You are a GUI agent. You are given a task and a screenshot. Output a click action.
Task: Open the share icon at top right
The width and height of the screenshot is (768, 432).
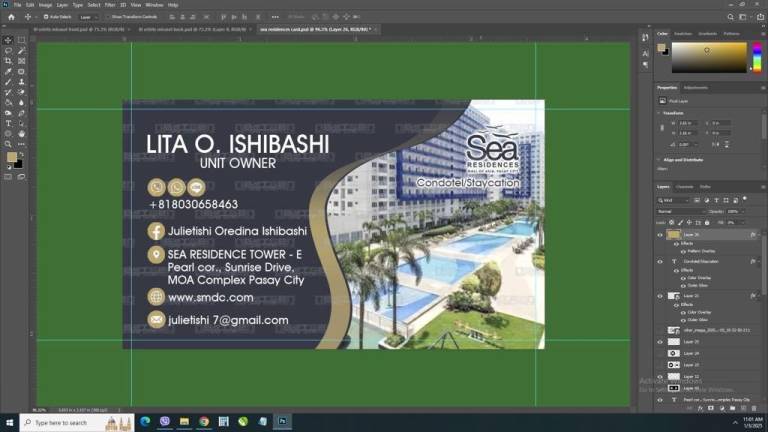760,17
